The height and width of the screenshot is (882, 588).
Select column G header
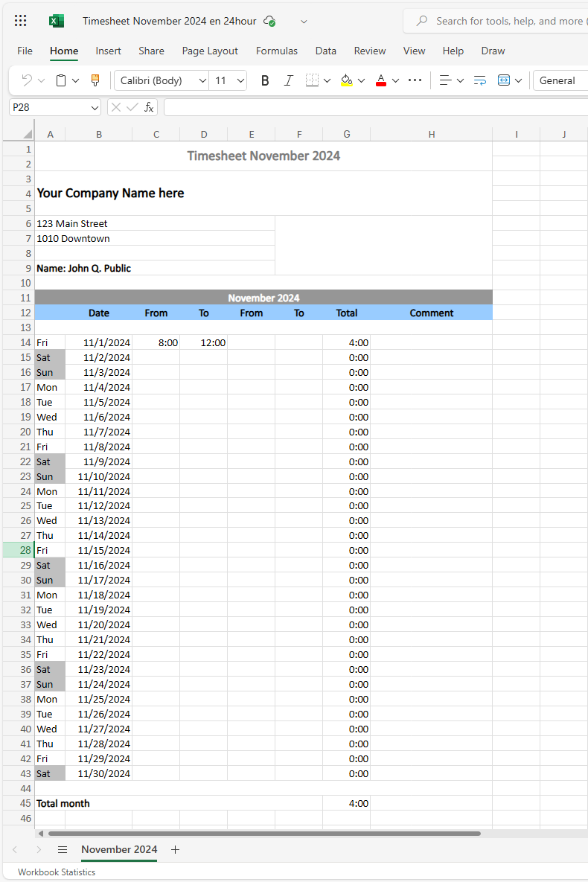coord(347,134)
